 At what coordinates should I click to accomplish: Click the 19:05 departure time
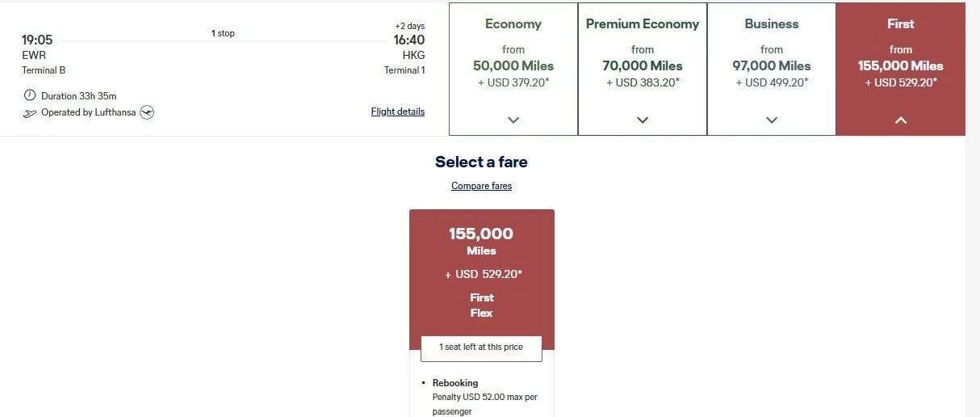[37, 40]
